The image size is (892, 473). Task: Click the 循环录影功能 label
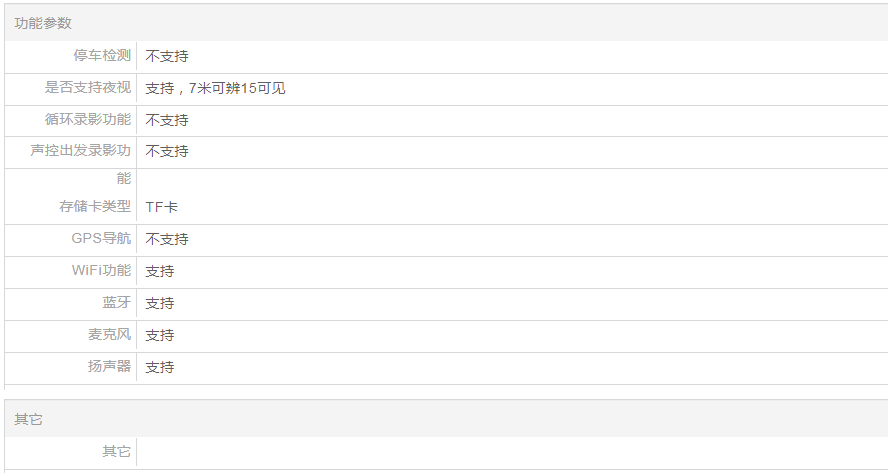[x=88, y=120]
